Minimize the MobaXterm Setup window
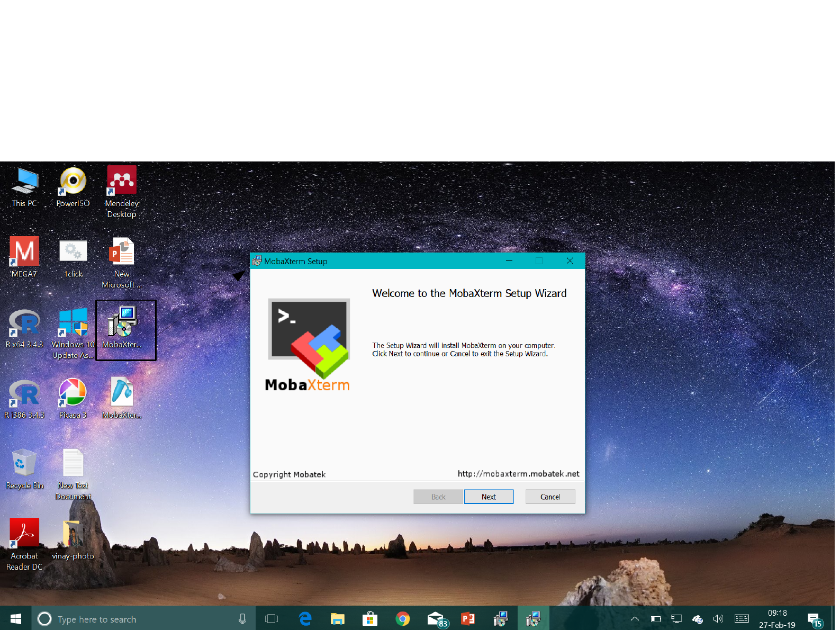The width and height of the screenshot is (840, 630). (509, 260)
